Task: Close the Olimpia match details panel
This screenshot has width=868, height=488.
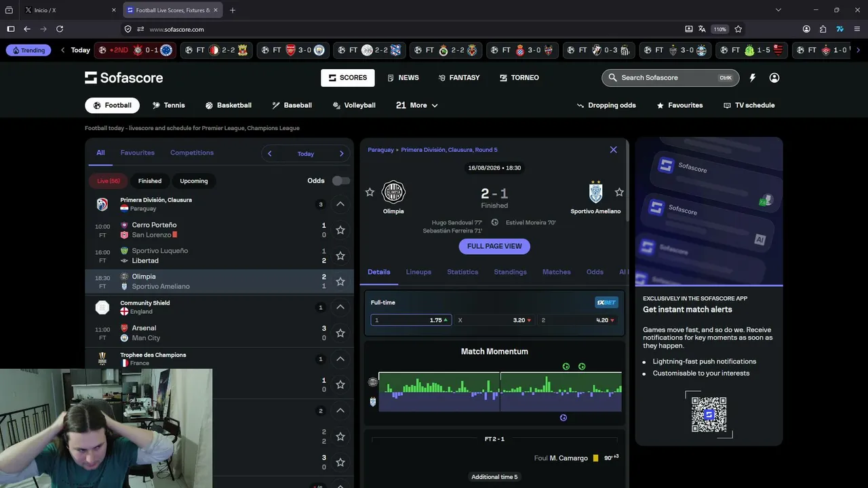Action: 614,150
